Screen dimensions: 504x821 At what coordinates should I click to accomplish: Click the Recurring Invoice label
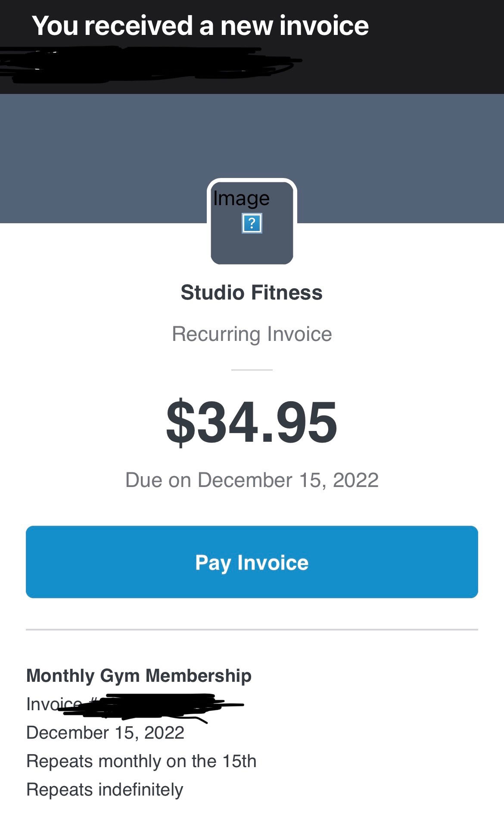pyautogui.click(x=252, y=334)
